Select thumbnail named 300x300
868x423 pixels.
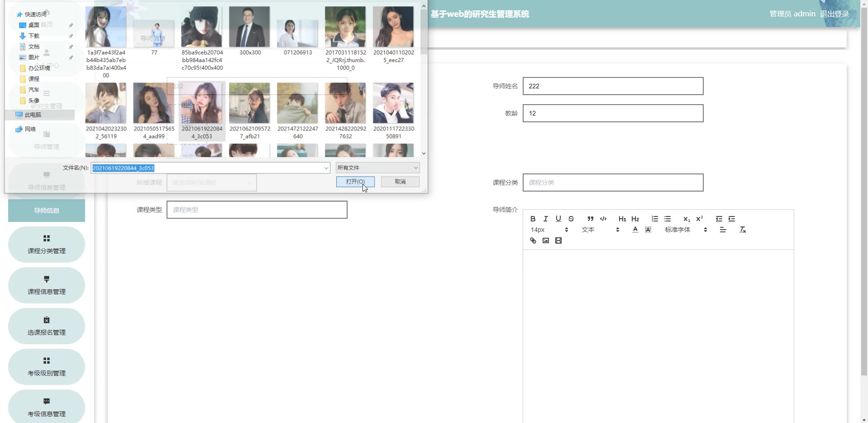(250, 31)
